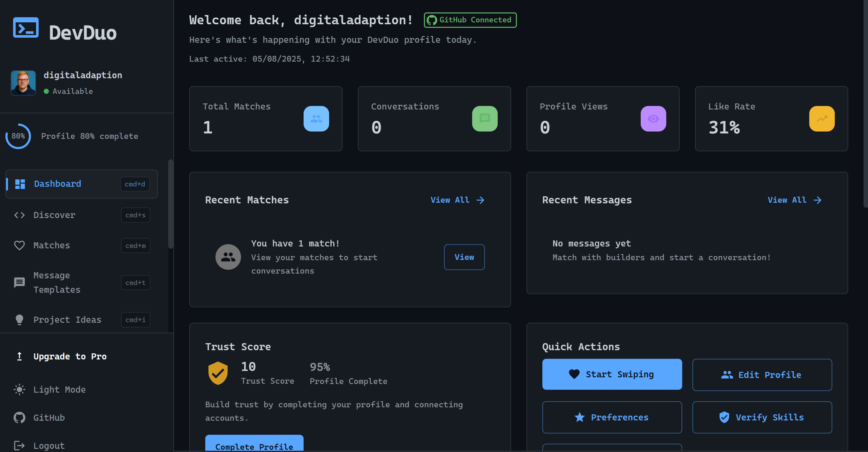The image size is (868, 452).
Task: Click the 'Profile 80% complete' text
Action: point(89,136)
